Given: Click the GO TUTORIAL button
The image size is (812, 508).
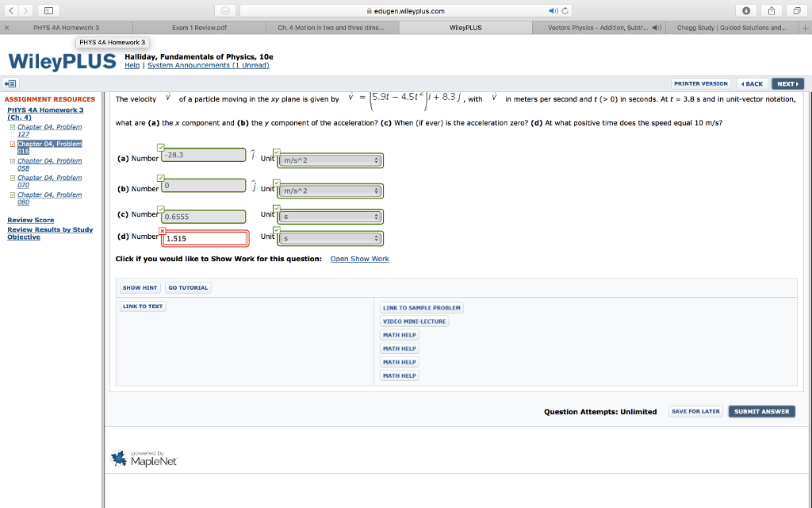Looking at the screenshot, I should point(188,287).
